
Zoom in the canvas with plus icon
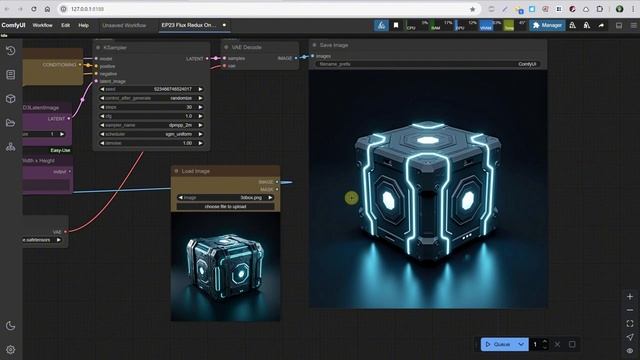630,297
